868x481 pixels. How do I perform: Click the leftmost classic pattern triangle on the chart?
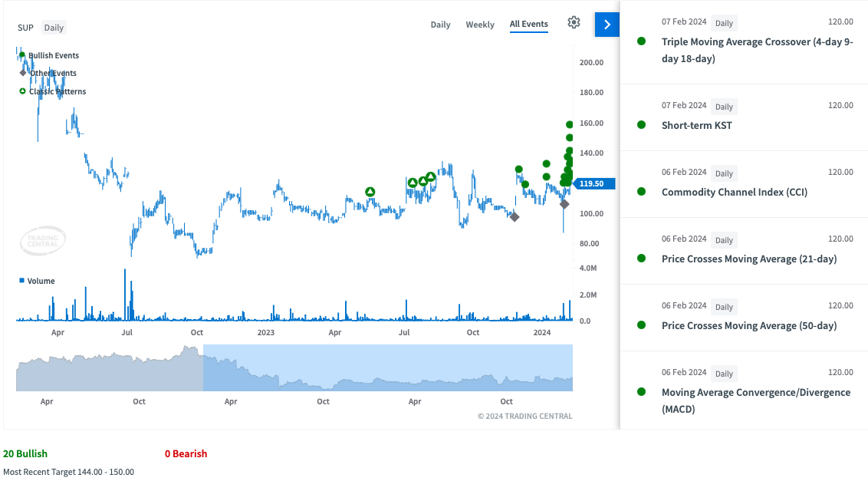point(370,192)
